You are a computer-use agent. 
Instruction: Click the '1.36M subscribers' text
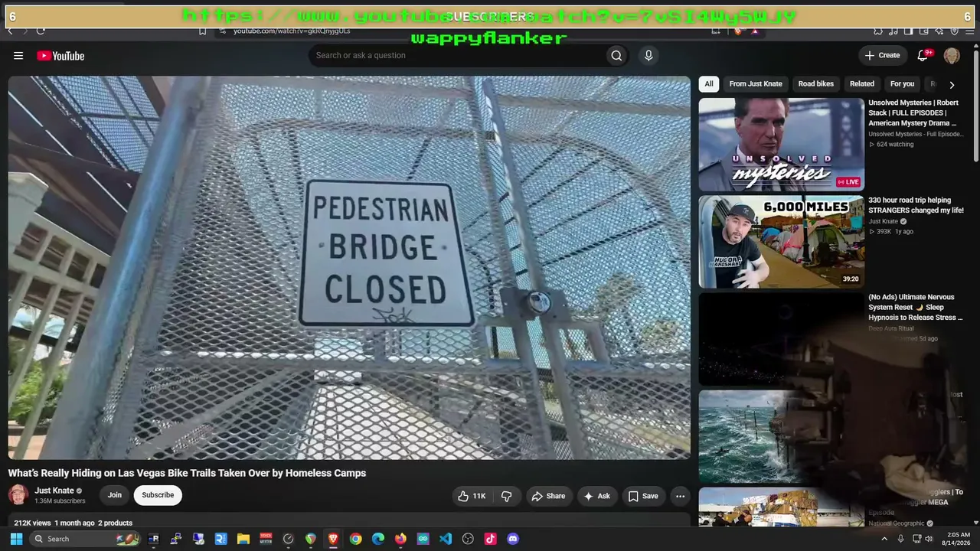click(x=60, y=501)
